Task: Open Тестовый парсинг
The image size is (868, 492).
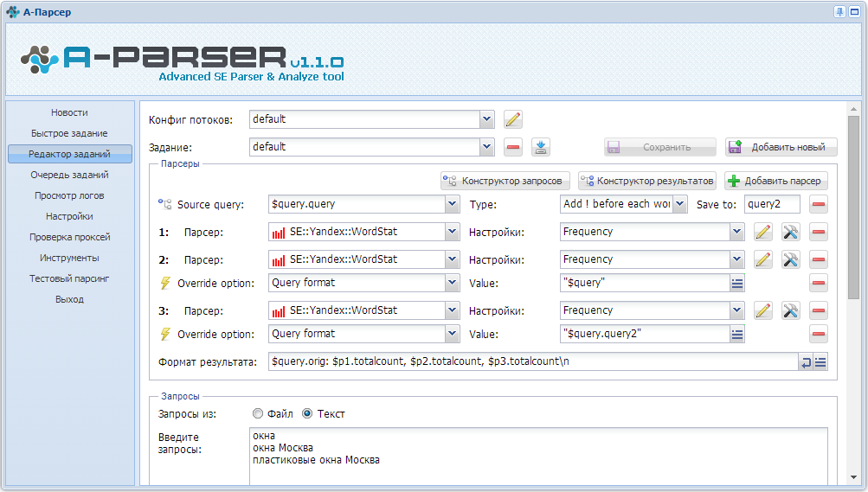Action: [70, 278]
